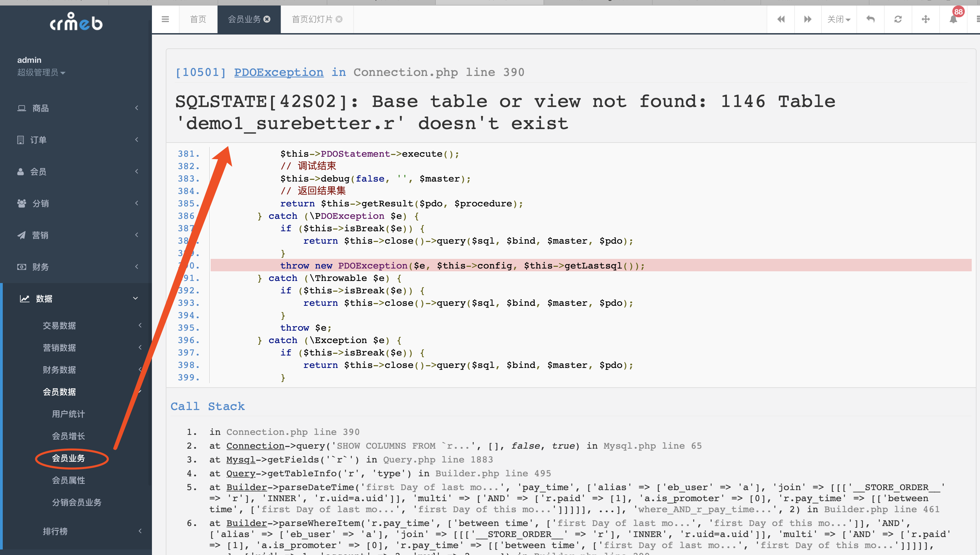980x555 pixels.
Task: Click the admin username text
Action: [29, 60]
